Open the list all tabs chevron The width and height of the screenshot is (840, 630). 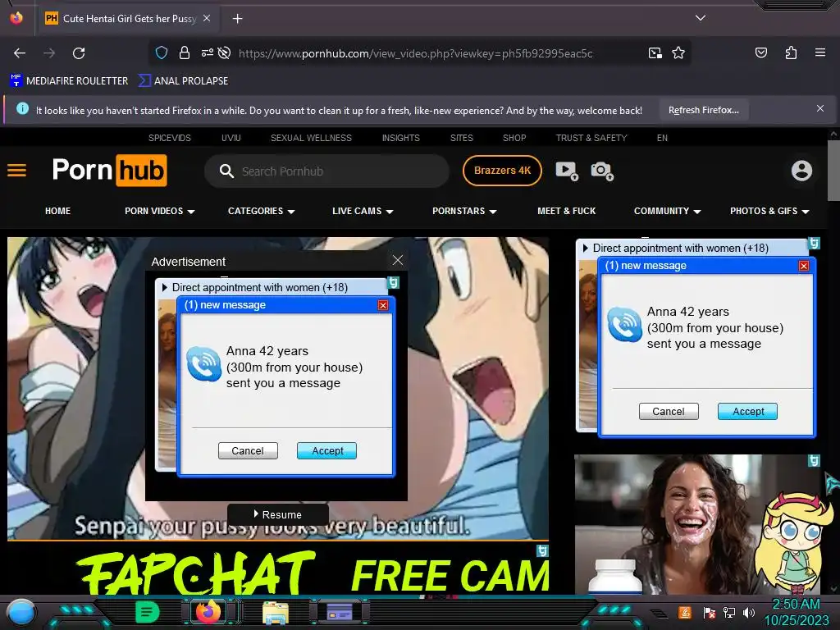[701, 18]
